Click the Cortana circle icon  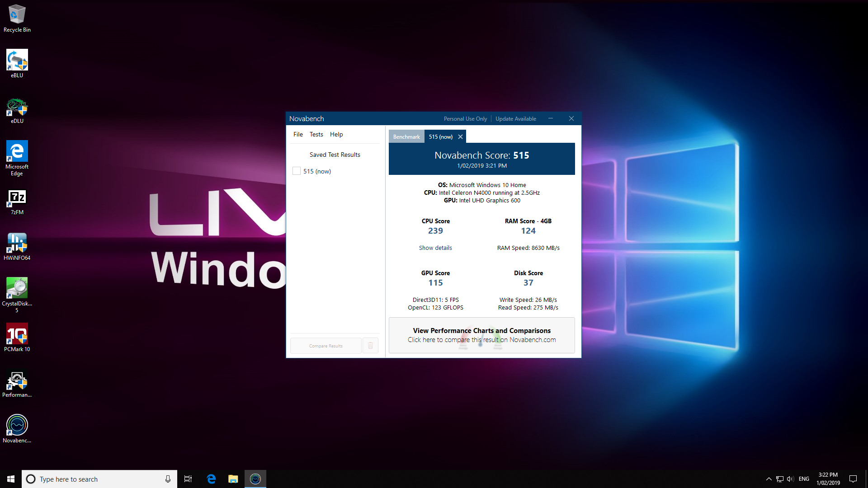(x=31, y=479)
